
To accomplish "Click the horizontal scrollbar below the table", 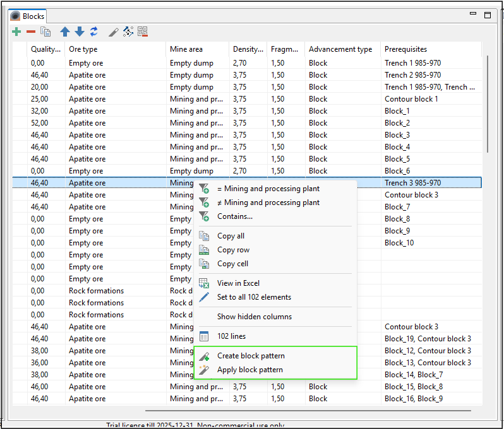I will click(x=308, y=410).
